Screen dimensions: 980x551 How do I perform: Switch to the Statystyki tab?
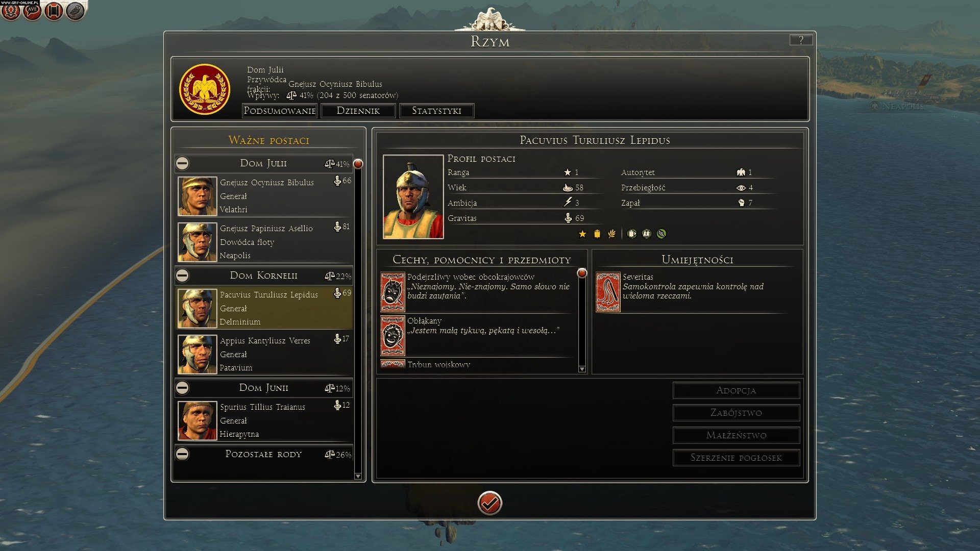tap(436, 111)
